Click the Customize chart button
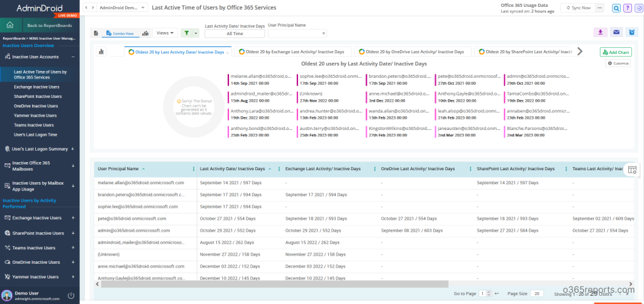Image resolution: width=644 pixels, height=304 pixels. click(618, 63)
